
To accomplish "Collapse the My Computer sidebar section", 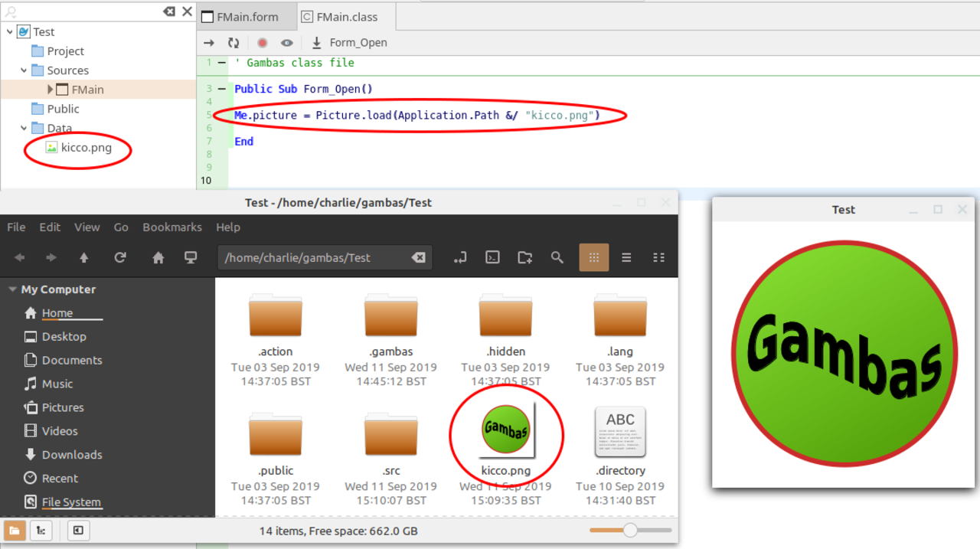I will click(x=12, y=289).
